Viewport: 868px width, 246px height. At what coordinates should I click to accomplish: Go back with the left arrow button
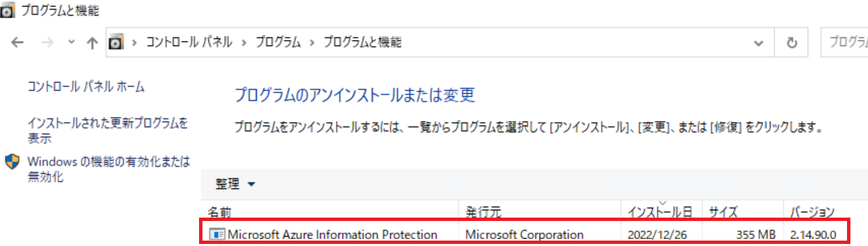pyautogui.click(x=18, y=43)
